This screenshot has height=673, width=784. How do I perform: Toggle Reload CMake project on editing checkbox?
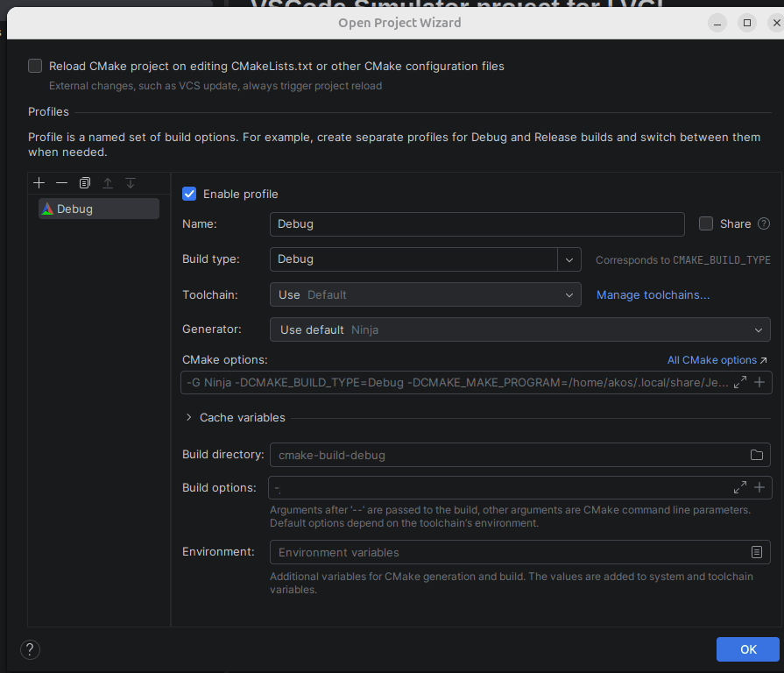35,66
